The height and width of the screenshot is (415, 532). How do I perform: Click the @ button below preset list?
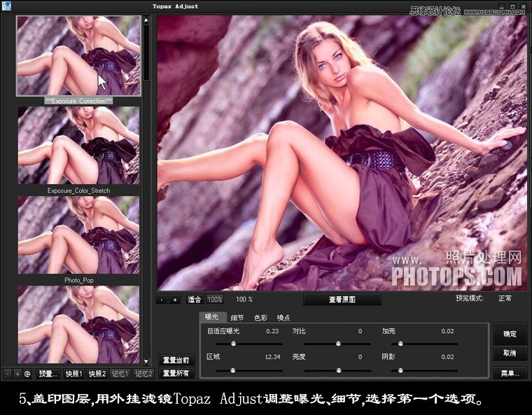27,374
